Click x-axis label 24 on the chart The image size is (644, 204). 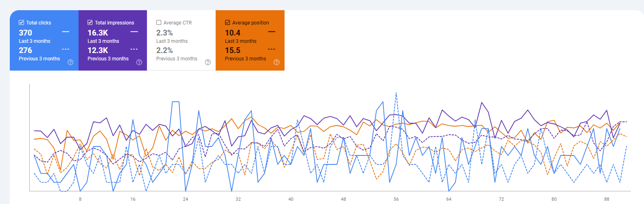186,199
